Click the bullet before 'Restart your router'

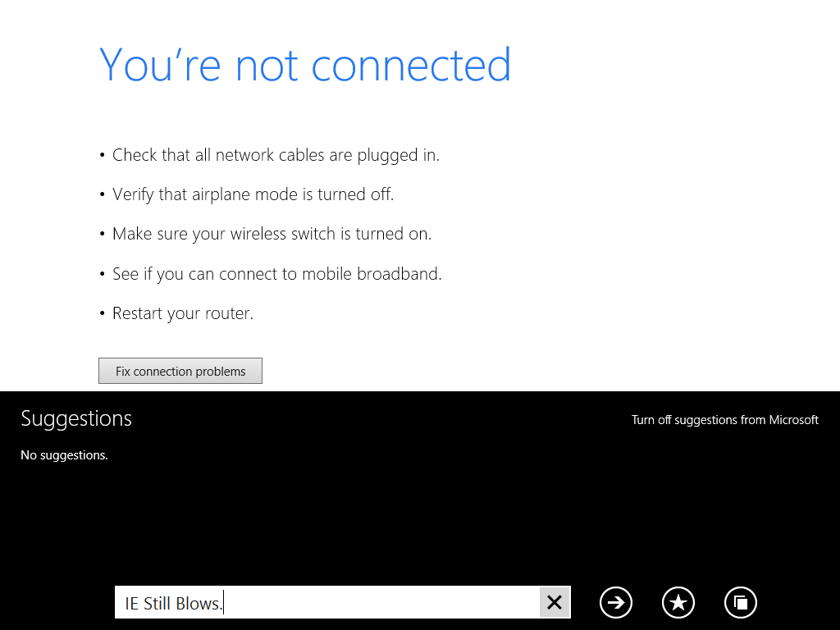(x=103, y=313)
